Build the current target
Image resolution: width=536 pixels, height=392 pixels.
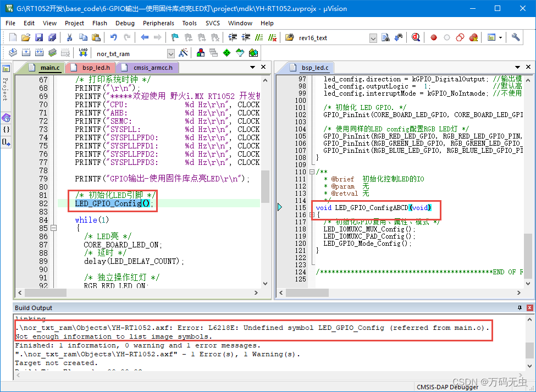(25, 52)
